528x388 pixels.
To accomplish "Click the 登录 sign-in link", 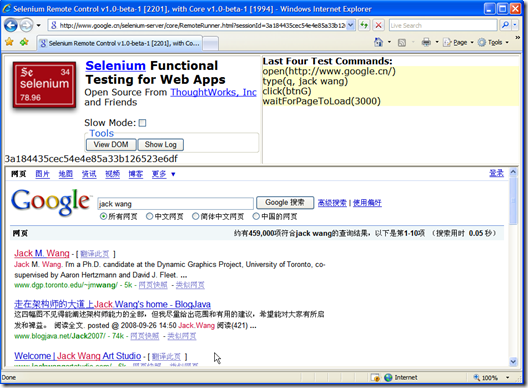I will [x=496, y=173].
